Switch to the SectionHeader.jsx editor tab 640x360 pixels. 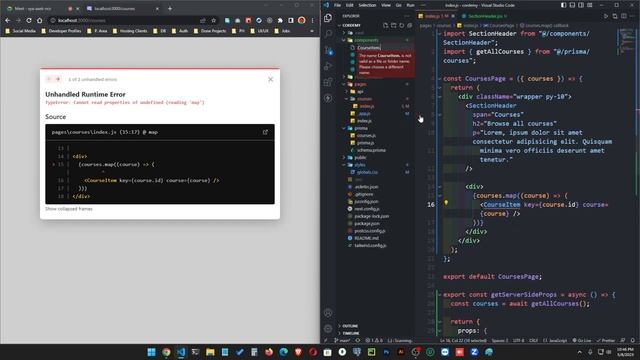[485, 16]
